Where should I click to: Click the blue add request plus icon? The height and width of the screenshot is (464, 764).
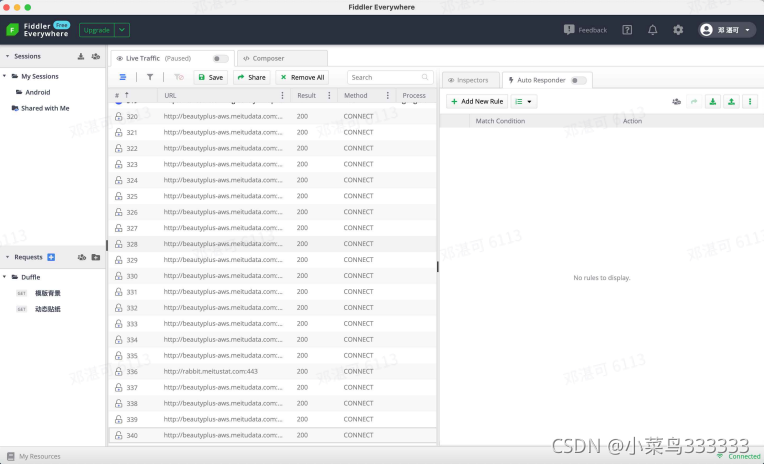(x=51, y=257)
